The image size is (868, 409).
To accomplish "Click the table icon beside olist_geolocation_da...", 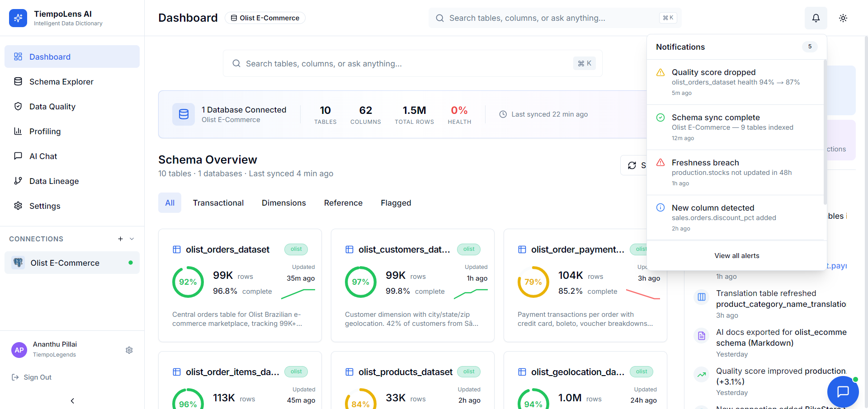I will pyautogui.click(x=522, y=372).
